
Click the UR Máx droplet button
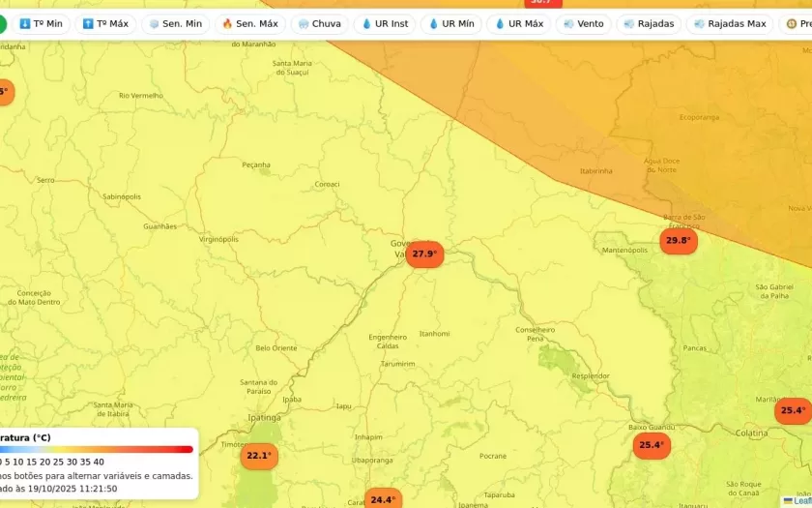point(518,23)
